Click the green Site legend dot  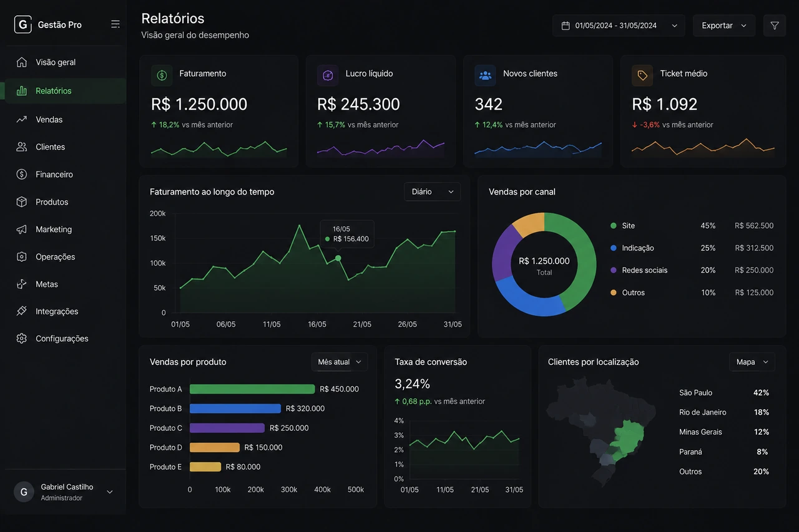614,226
